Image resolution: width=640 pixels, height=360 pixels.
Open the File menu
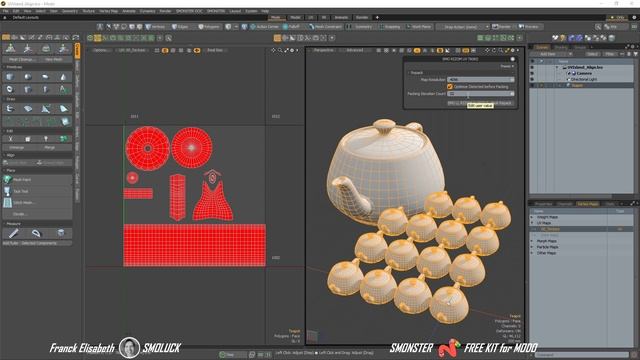click(6, 11)
